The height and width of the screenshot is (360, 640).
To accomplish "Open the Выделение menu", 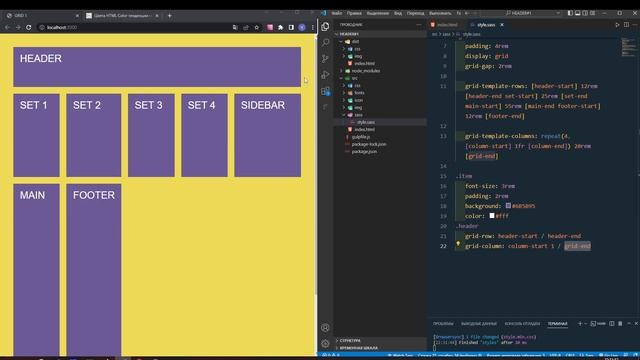I will pos(378,13).
